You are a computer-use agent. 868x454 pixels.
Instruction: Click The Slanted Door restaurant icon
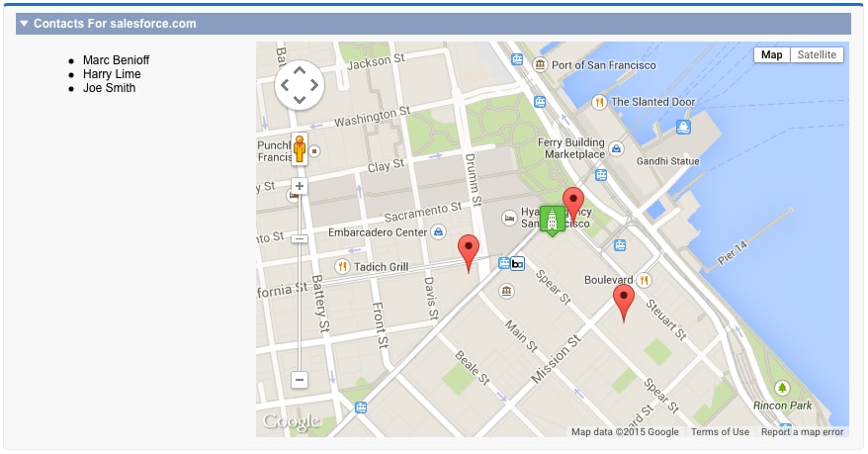(x=599, y=102)
